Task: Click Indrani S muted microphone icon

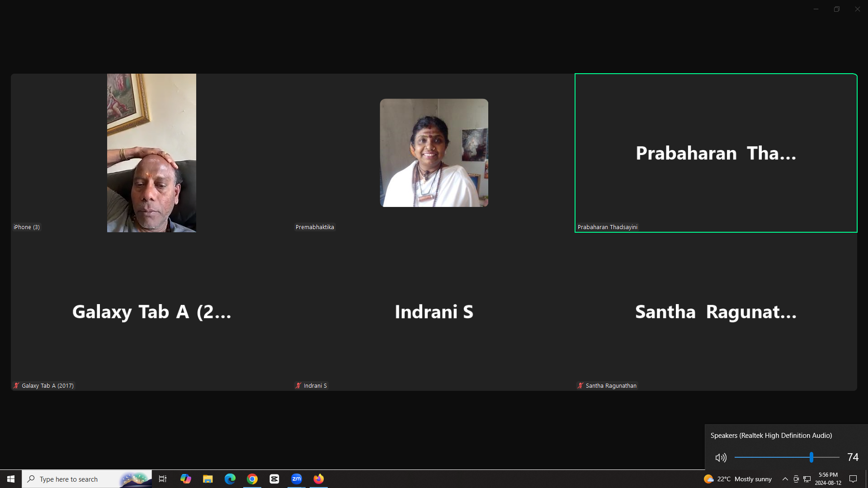Action: 298,385
